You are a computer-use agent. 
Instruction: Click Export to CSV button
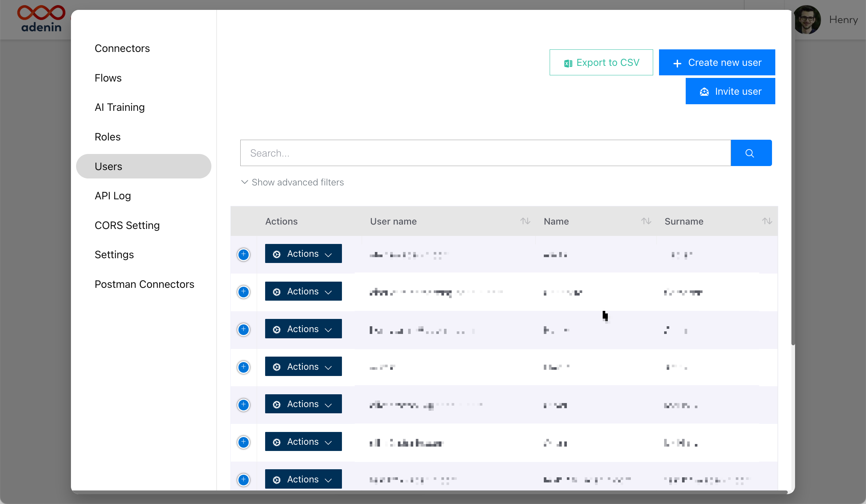point(601,63)
